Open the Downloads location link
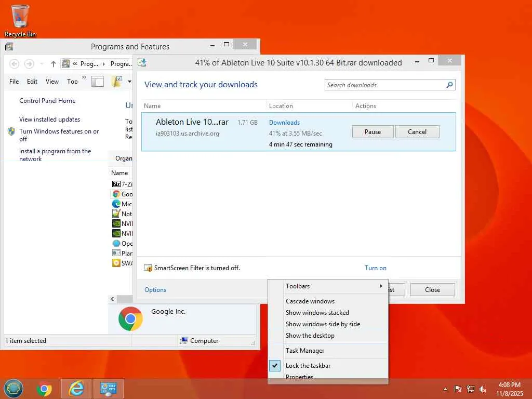Image resolution: width=532 pixels, height=399 pixels. coord(284,123)
